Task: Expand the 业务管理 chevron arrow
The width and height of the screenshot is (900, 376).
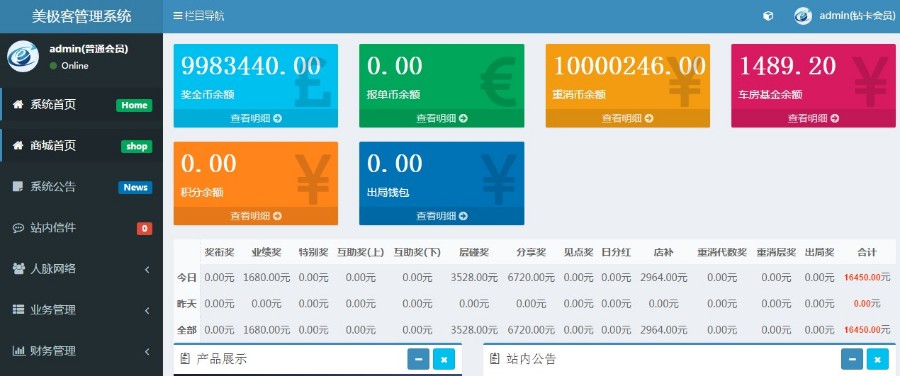Action: [x=147, y=311]
